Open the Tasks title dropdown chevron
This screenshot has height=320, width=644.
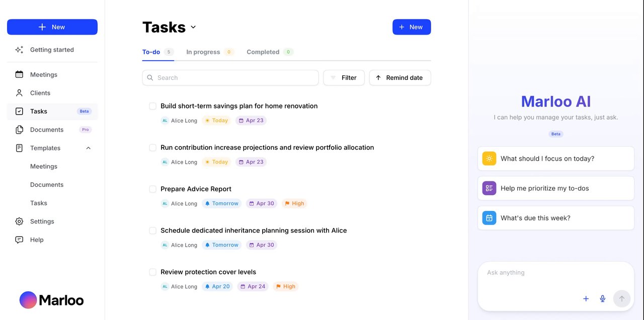193,27
